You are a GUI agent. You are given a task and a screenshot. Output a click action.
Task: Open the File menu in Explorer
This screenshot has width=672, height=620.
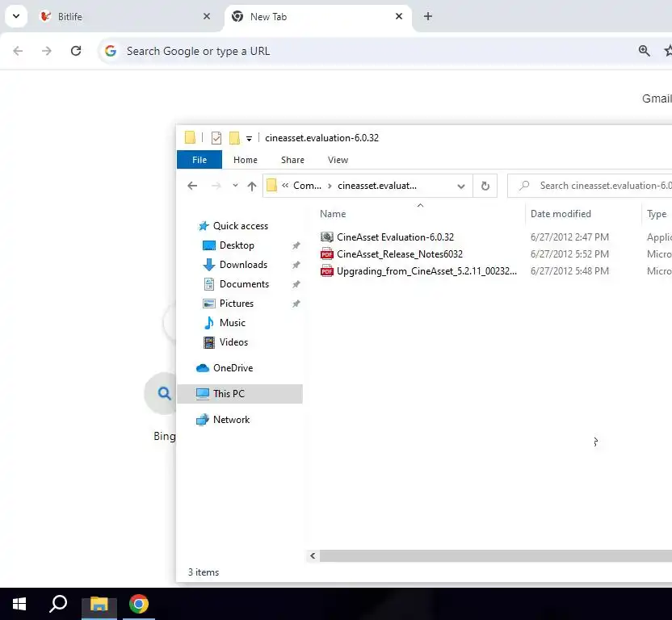tap(199, 160)
